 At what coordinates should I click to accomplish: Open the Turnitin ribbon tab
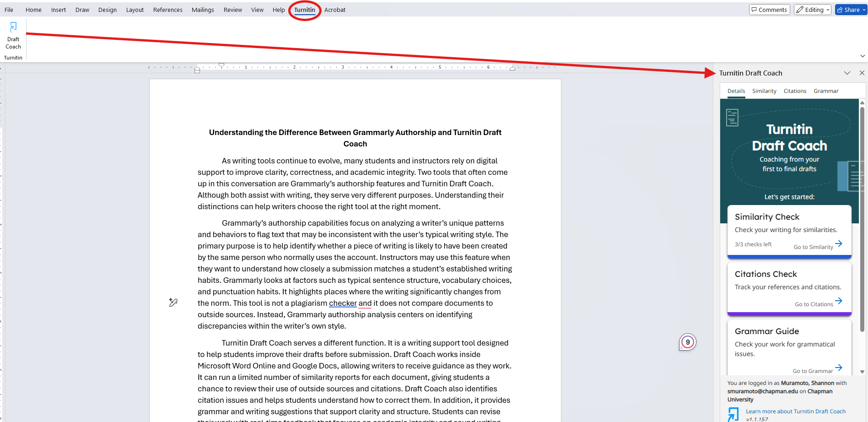(x=304, y=10)
